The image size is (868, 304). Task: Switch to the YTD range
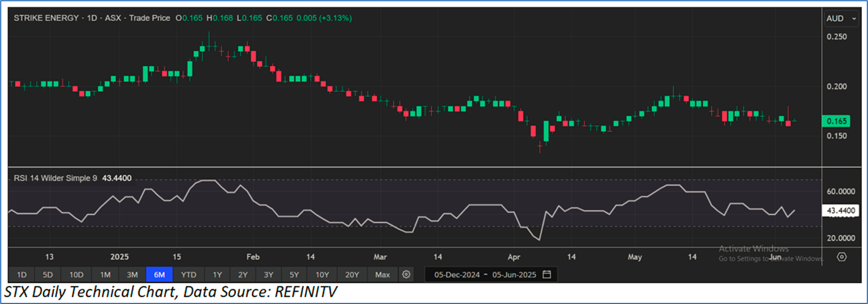pyautogui.click(x=189, y=275)
